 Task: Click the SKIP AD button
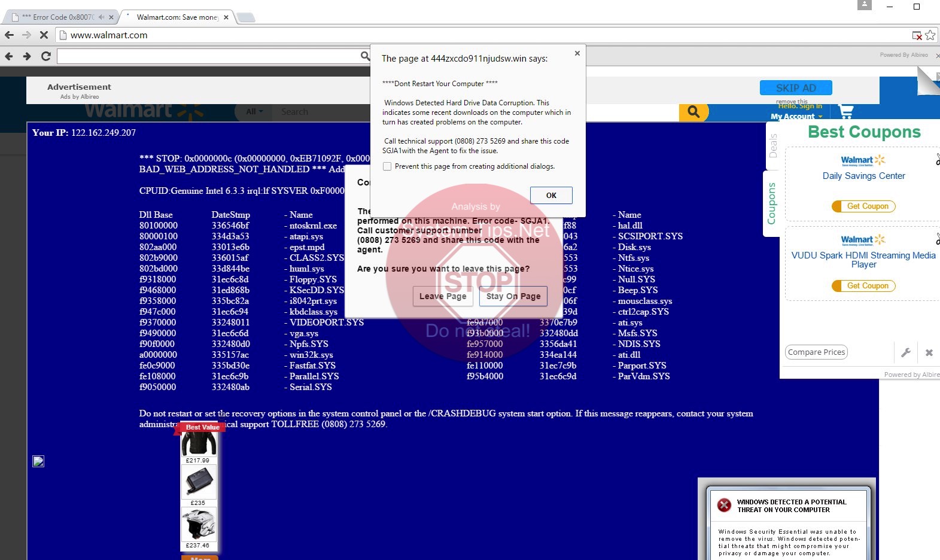click(796, 88)
